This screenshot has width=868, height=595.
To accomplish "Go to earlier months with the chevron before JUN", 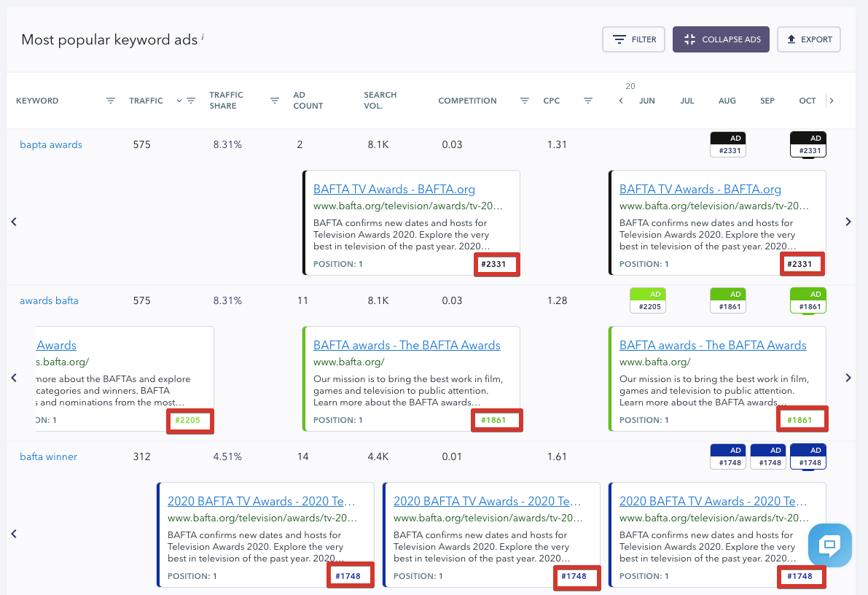I will tap(621, 101).
